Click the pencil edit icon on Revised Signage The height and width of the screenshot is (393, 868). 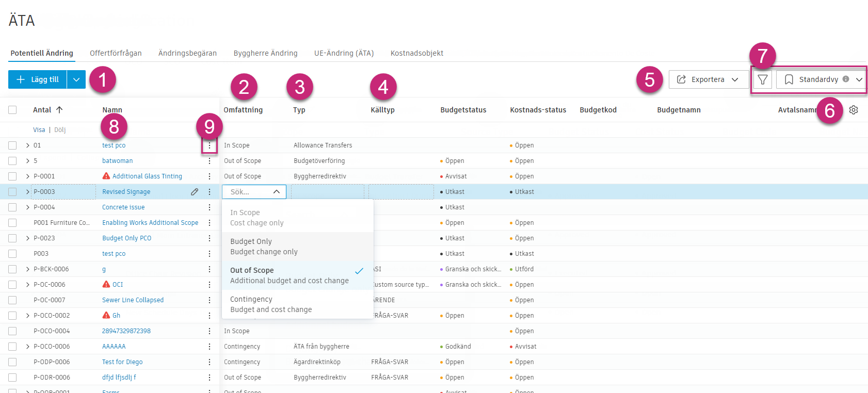tap(195, 192)
